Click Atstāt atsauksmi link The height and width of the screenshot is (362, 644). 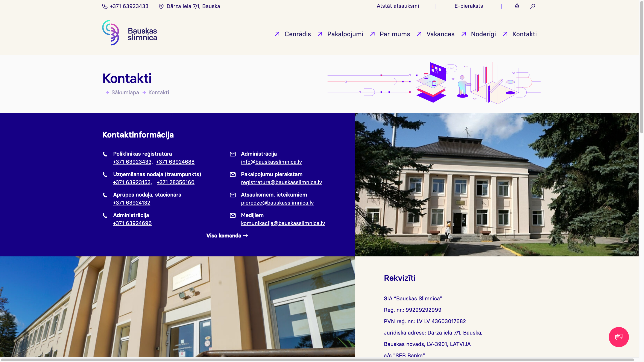coord(398,6)
